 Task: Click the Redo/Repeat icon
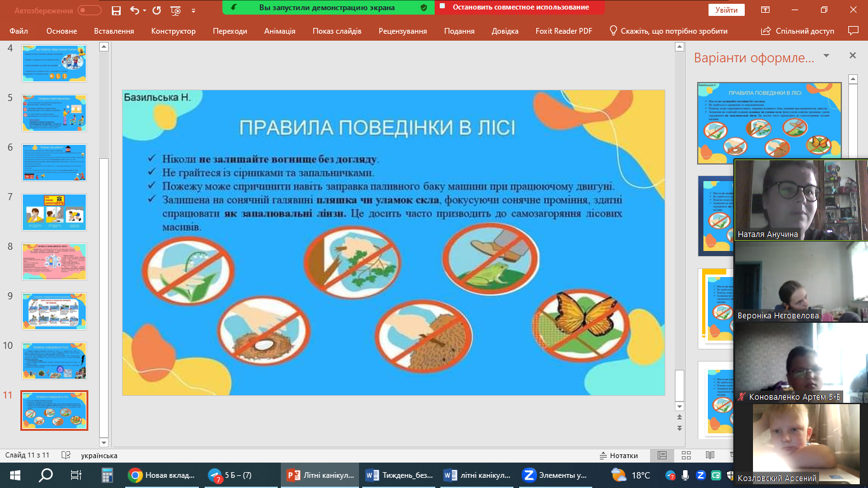[x=156, y=10]
